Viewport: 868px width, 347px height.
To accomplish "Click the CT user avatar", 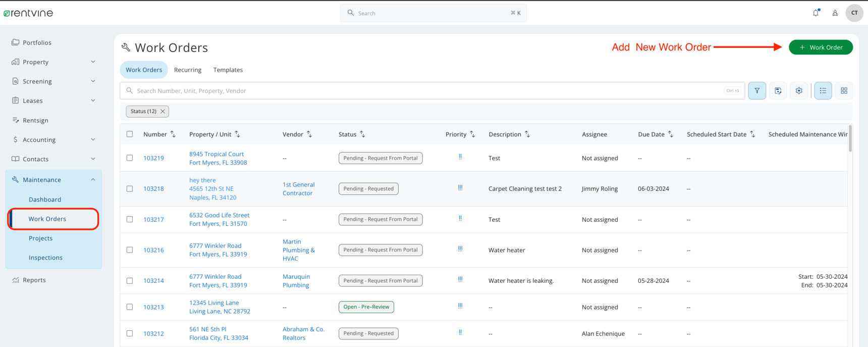I will tap(854, 13).
